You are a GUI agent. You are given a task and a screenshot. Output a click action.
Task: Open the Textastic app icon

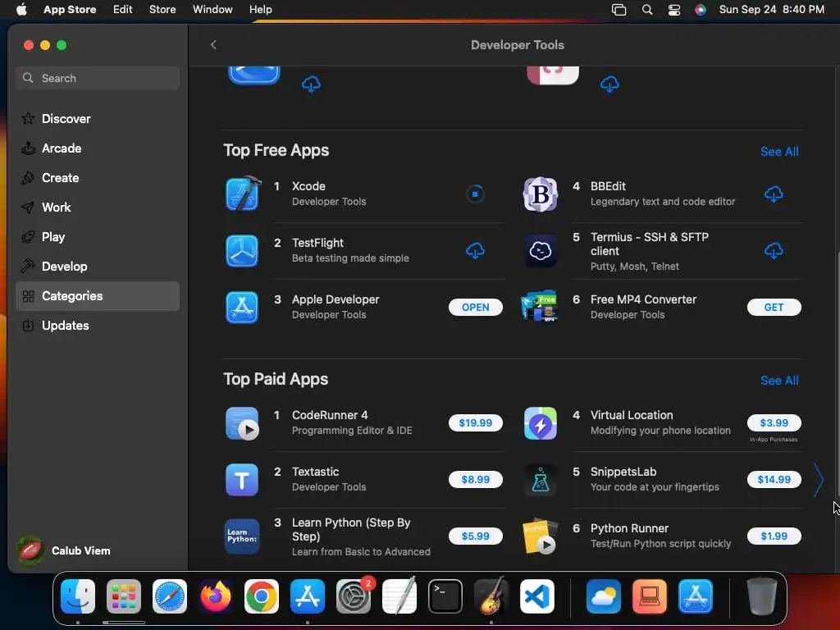242,479
